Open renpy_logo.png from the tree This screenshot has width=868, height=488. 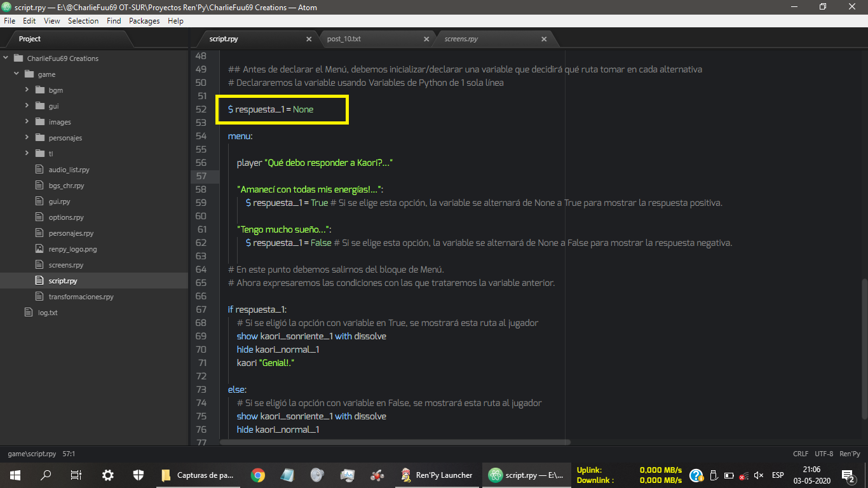[x=72, y=249]
